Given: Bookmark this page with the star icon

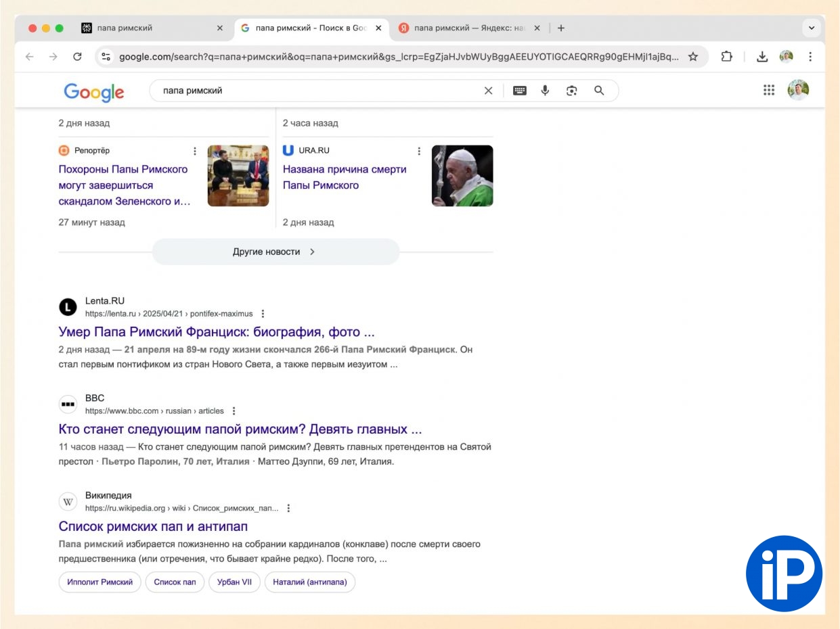Looking at the screenshot, I should click(692, 57).
